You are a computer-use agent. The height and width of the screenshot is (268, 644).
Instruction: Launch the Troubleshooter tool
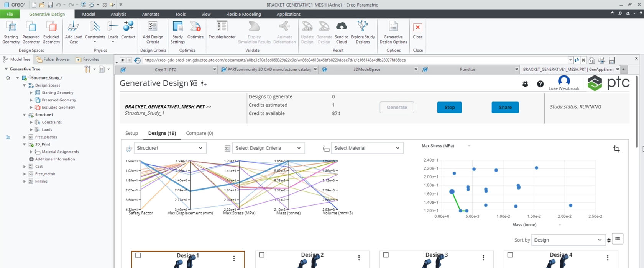[x=222, y=30]
